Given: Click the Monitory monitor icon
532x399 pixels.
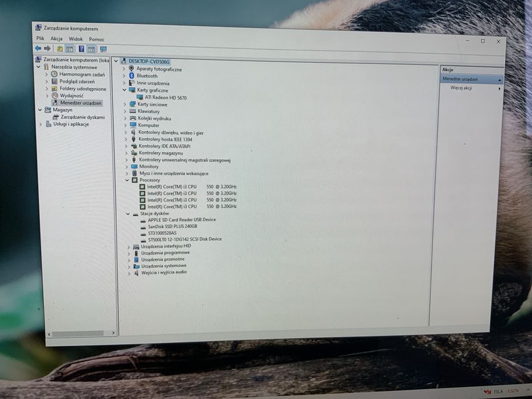Looking at the screenshot, I should click(134, 166).
